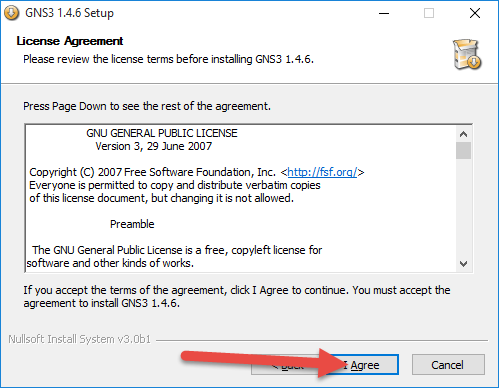Click the Nullsoft Install System v3.0b1 label
Image resolution: width=499 pixels, height=388 pixels.
[79, 339]
